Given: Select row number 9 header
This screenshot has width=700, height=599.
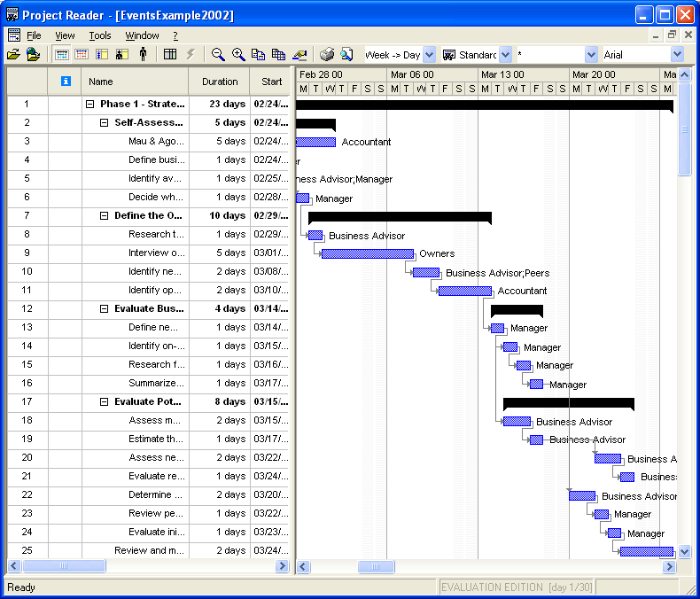Looking at the screenshot, I should 27,253.
